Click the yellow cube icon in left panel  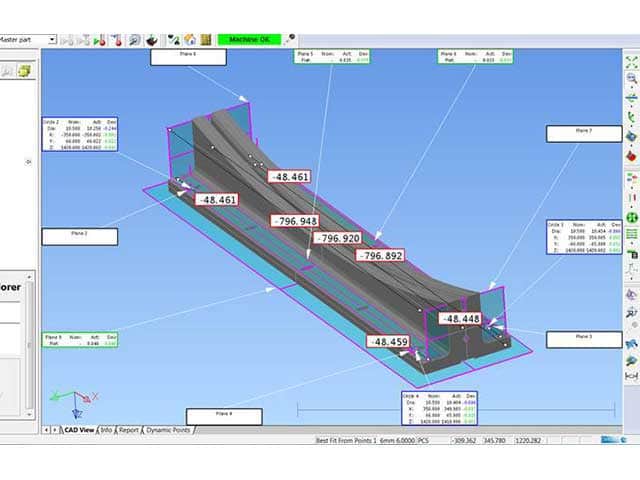22,70
